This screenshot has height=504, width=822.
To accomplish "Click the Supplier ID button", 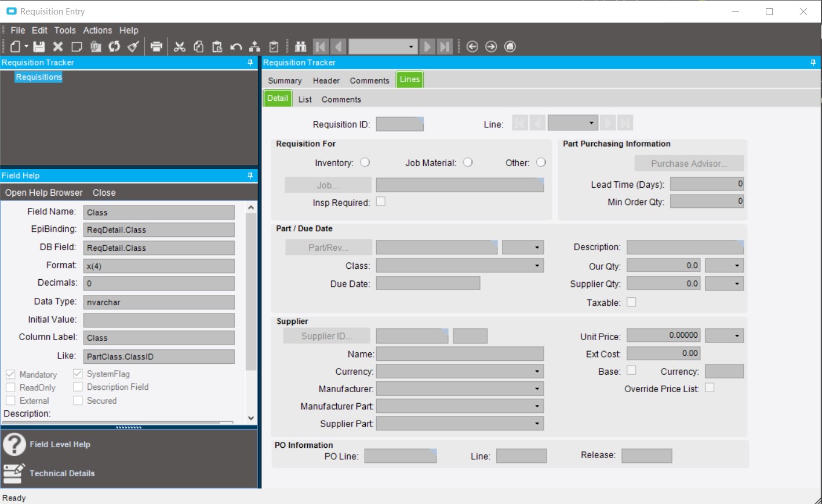I will coord(326,336).
